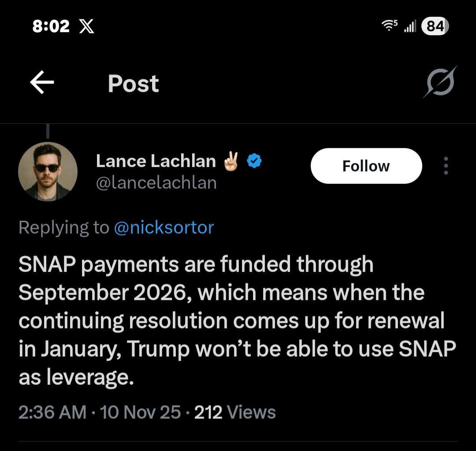Open the three-dot more options menu
This screenshot has height=451, width=476.
446,166
